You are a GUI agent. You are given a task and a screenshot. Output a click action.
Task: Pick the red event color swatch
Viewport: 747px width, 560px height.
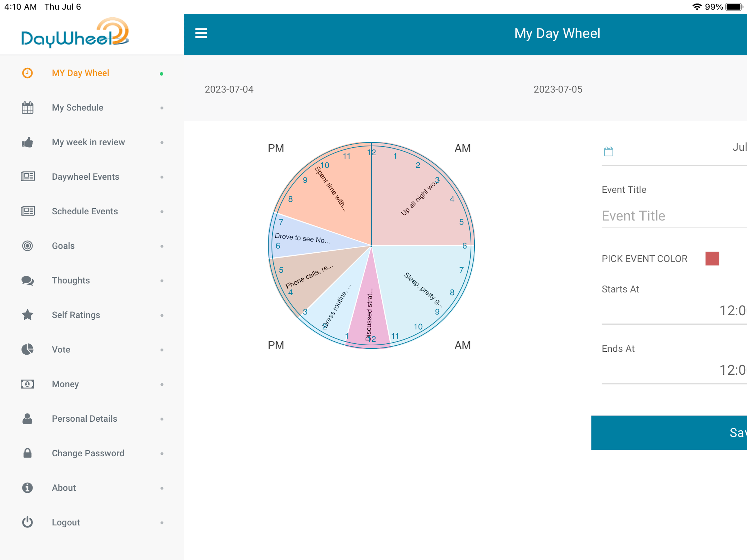(x=712, y=259)
